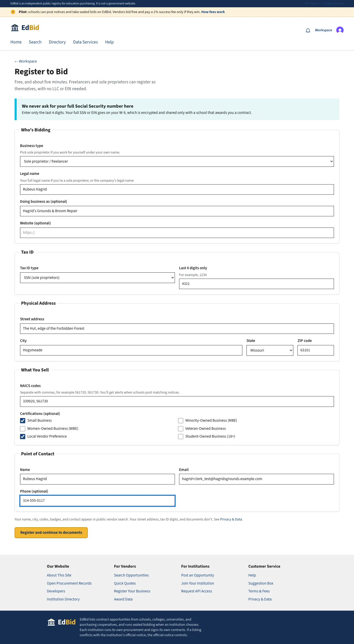Open Request API Access footer link
The width and height of the screenshot is (354, 644).
pos(197,591)
